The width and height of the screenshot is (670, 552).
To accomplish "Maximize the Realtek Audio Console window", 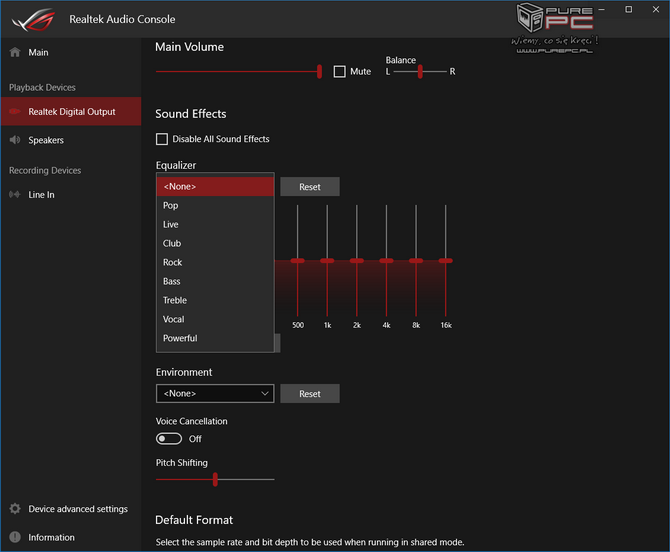I will [629, 9].
